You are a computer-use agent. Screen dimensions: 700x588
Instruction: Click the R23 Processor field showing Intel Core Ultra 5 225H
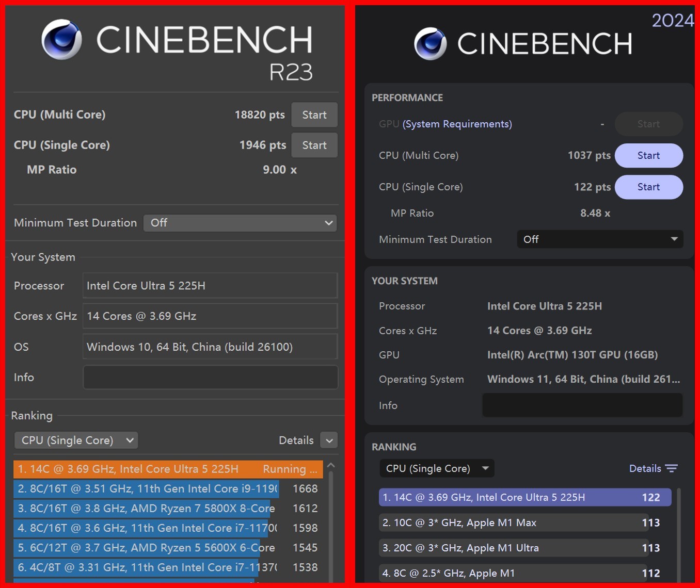pyautogui.click(x=210, y=286)
